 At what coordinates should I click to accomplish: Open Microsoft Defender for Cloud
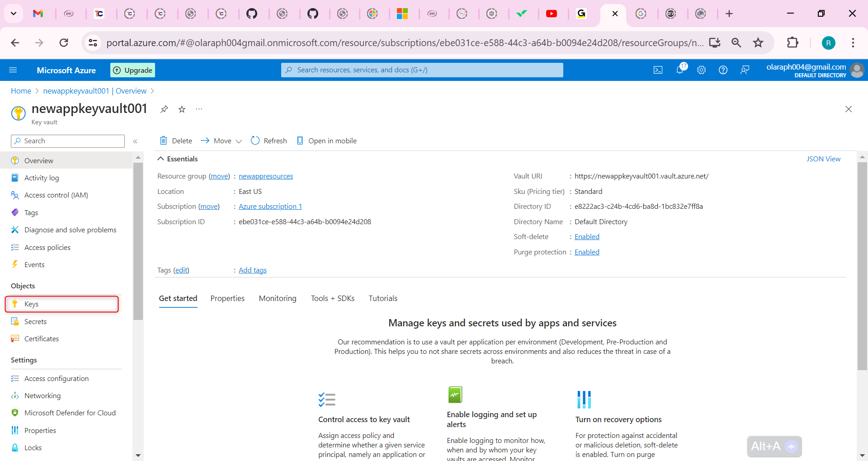[66, 413]
